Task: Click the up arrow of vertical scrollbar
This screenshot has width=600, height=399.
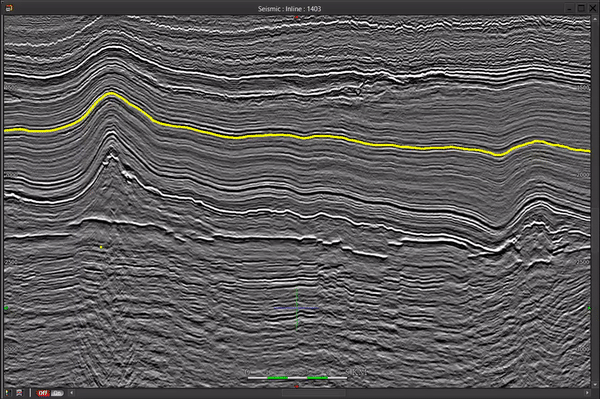Action: pos(595,19)
